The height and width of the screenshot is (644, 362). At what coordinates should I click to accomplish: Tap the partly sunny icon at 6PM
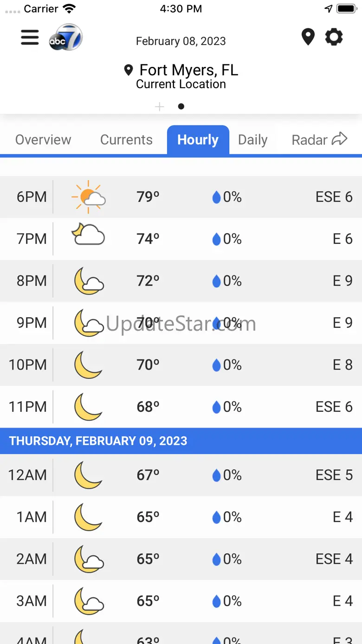tap(88, 197)
